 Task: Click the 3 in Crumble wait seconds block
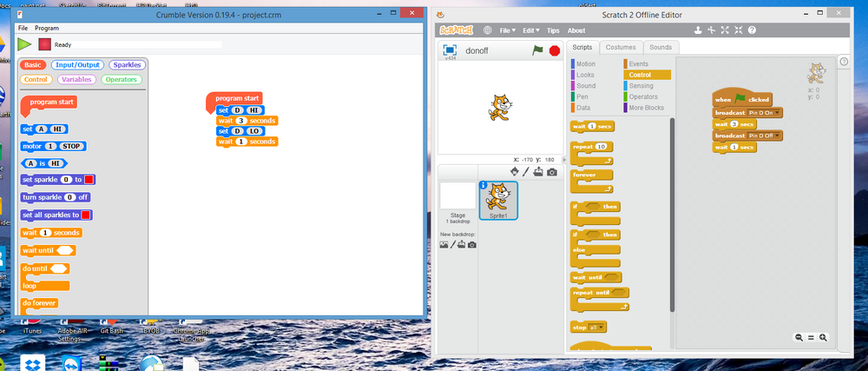tap(240, 121)
